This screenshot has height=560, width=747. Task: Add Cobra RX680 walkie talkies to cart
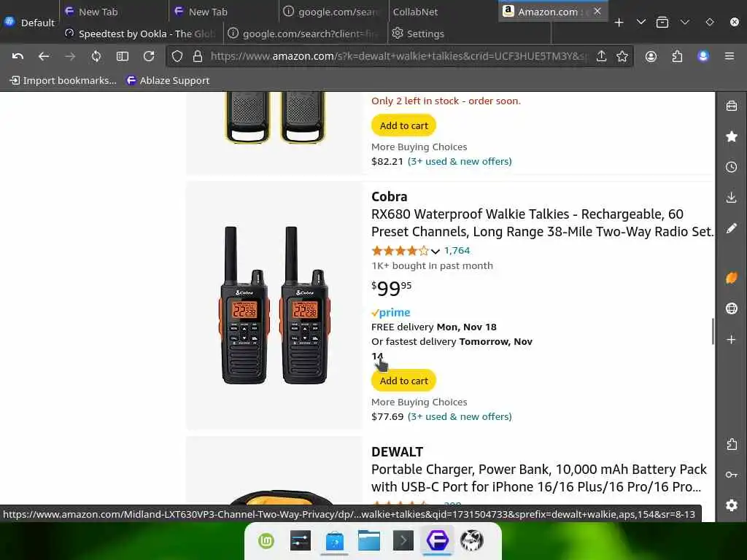pos(403,381)
